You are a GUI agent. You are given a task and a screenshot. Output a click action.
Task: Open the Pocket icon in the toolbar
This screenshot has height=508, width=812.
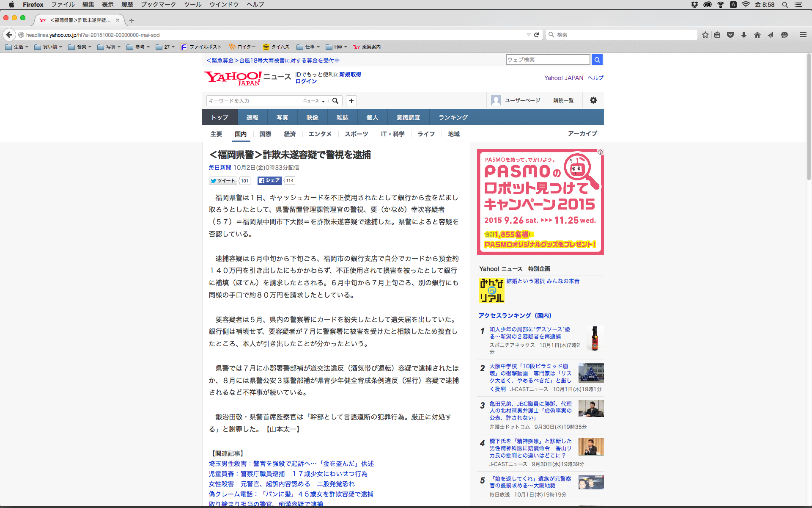click(730, 35)
